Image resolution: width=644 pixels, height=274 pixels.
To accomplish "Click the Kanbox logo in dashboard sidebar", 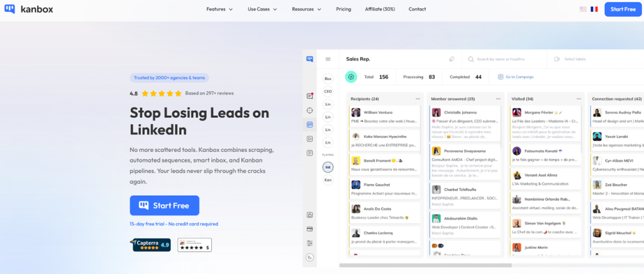I will (x=309, y=59).
